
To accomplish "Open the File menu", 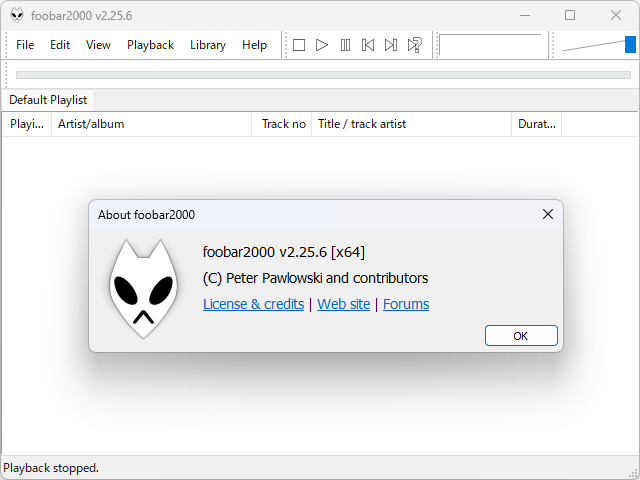I will tap(25, 45).
